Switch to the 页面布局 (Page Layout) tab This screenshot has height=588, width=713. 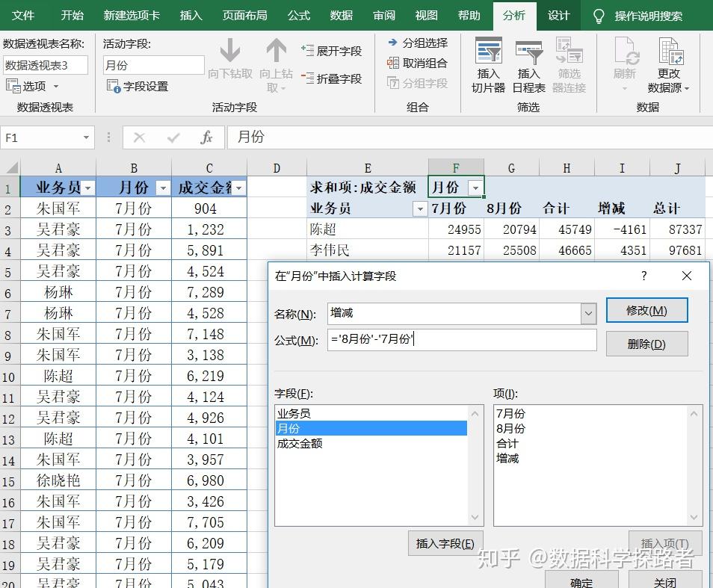pos(244,16)
